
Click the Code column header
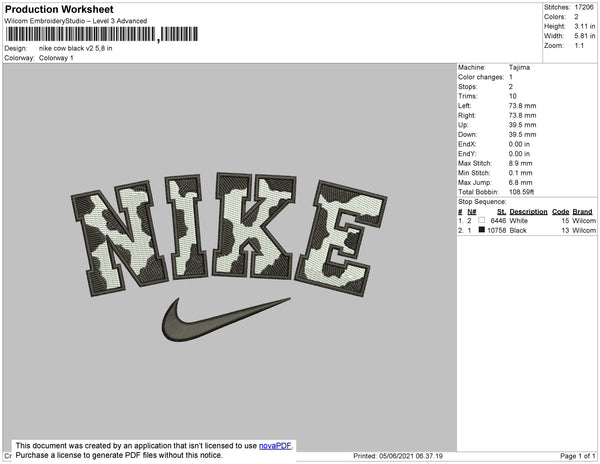coord(560,211)
